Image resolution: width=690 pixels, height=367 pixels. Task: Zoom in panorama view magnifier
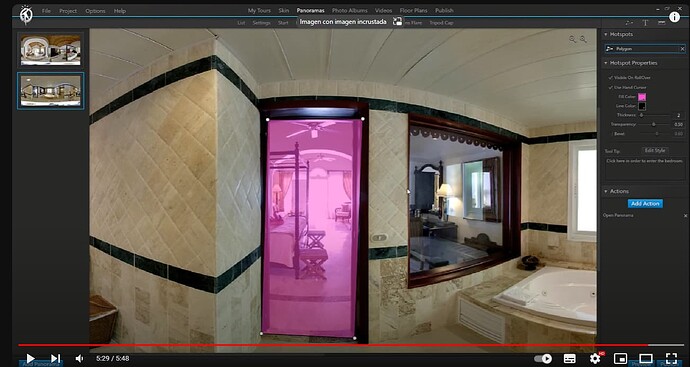click(584, 39)
